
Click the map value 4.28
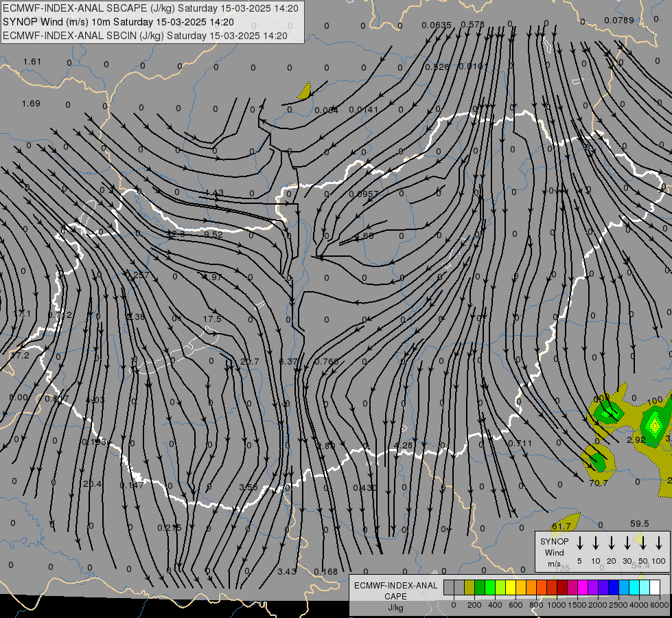[x=404, y=446]
